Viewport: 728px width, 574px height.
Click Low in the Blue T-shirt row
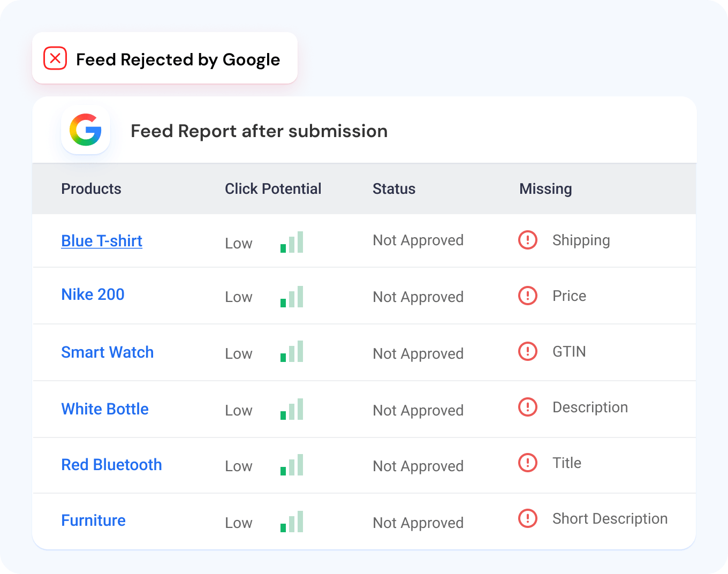(x=239, y=244)
